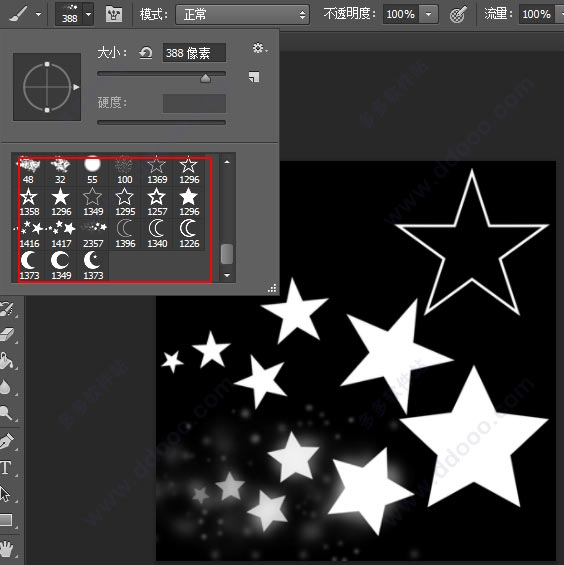Choose the Type tool (T)
This screenshot has height=565, width=564.
click(x=6, y=467)
